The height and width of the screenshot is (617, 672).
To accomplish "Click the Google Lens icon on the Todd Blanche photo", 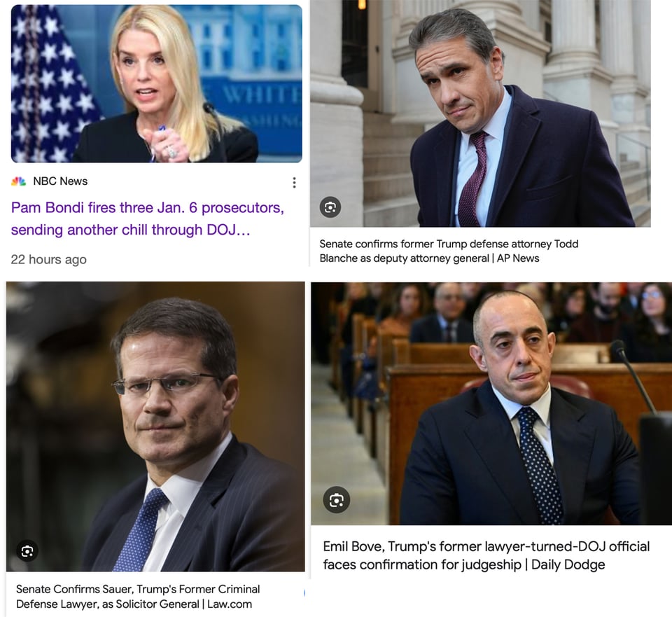I will click(x=330, y=207).
